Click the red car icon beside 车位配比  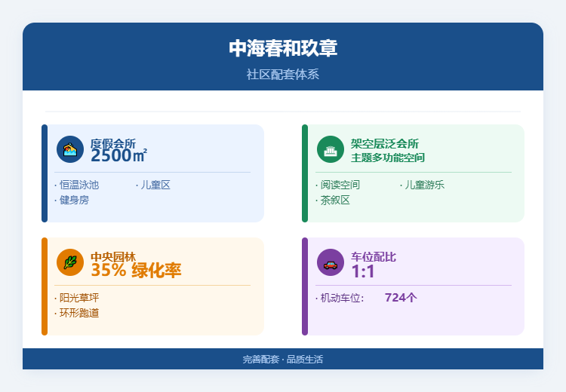coord(331,262)
